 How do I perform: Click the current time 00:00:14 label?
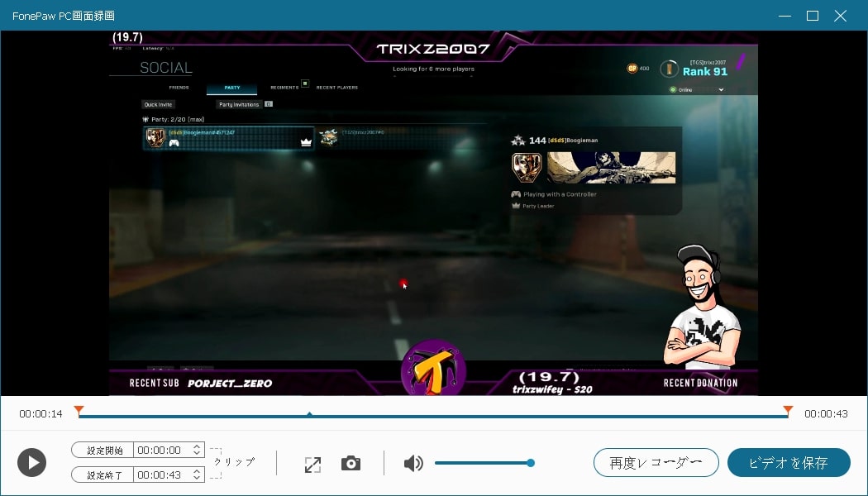pyautogui.click(x=41, y=414)
